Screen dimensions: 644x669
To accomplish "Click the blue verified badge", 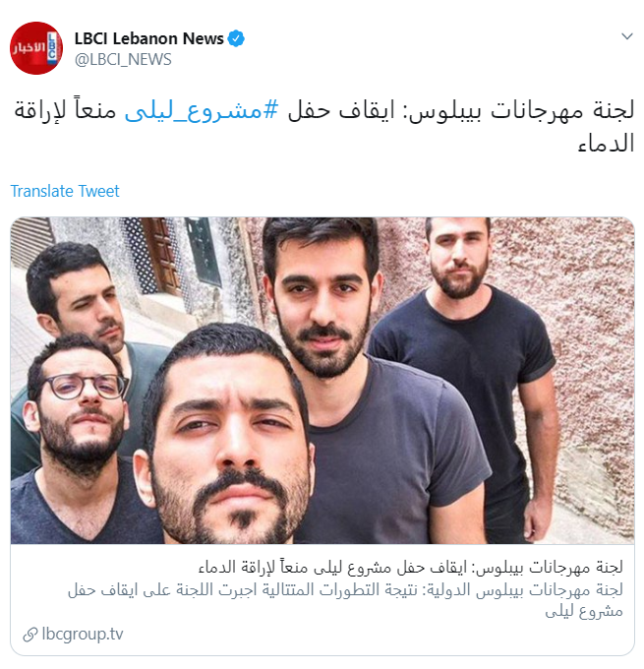I will (x=236, y=38).
